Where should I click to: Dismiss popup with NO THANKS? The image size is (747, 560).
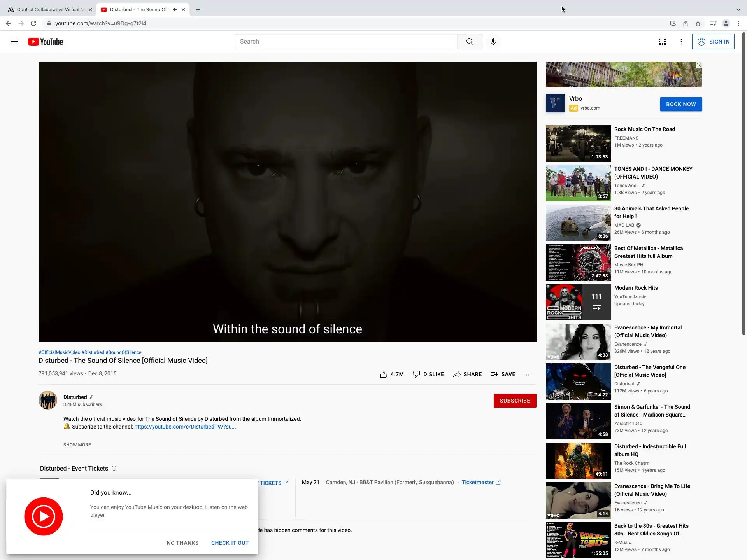pos(182,543)
